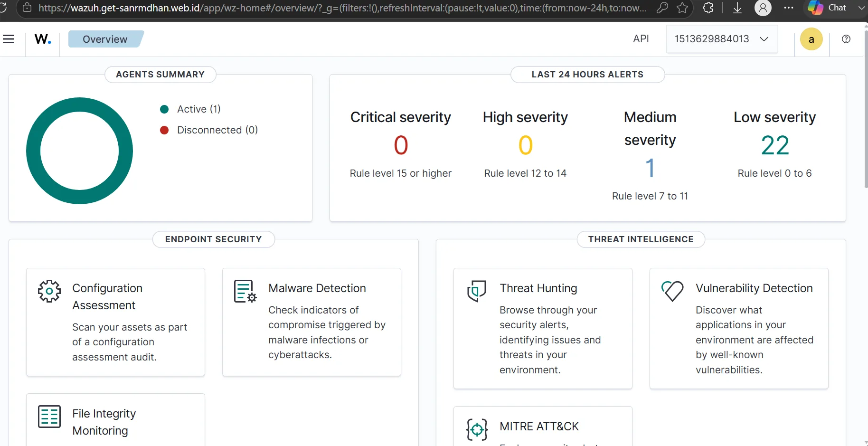Click the Configuration Assessment description text

pyautogui.click(x=130, y=342)
